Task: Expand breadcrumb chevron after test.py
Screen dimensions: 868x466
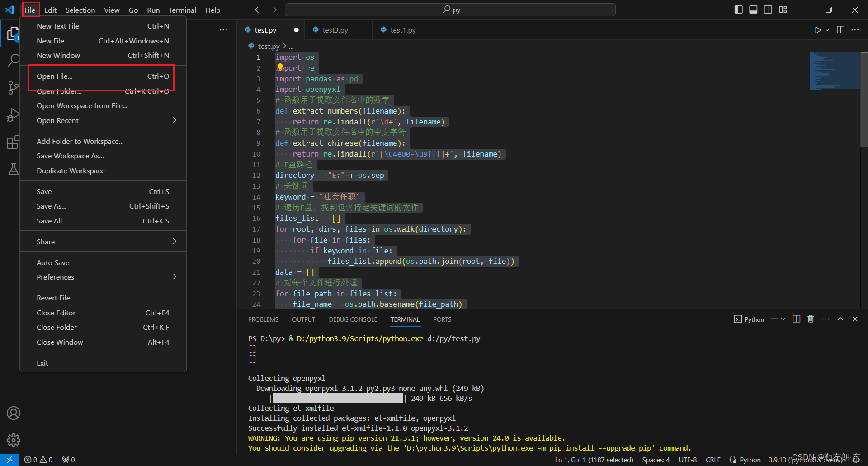Action: pyautogui.click(x=284, y=46)
